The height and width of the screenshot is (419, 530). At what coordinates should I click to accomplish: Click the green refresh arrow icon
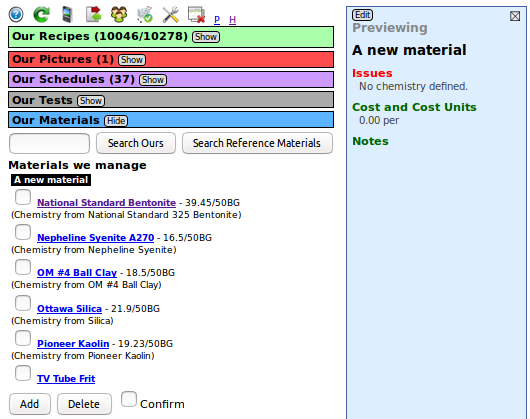click(x=42, y=15)
